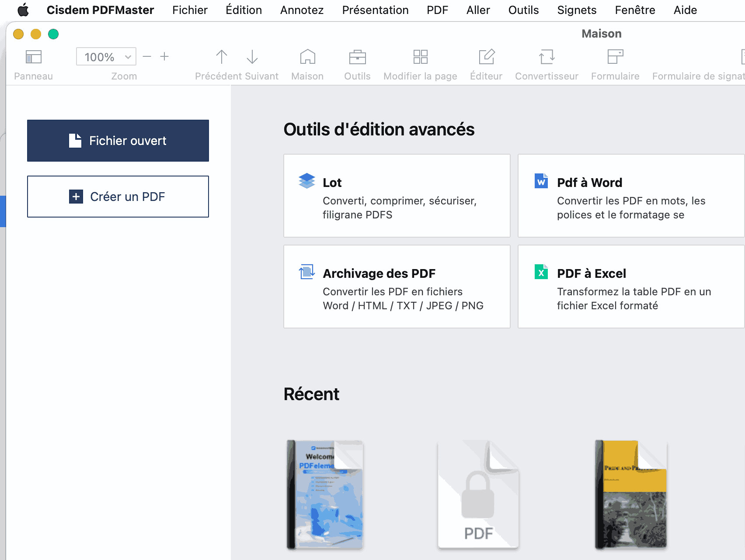Click the Formulaire de signature toolbar label

698,76
